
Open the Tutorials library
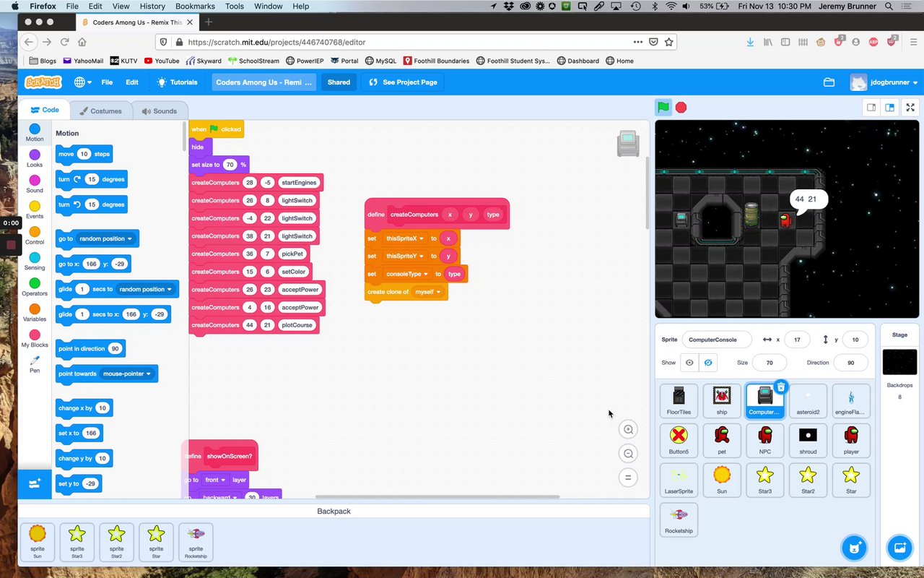tap(178, 82)
